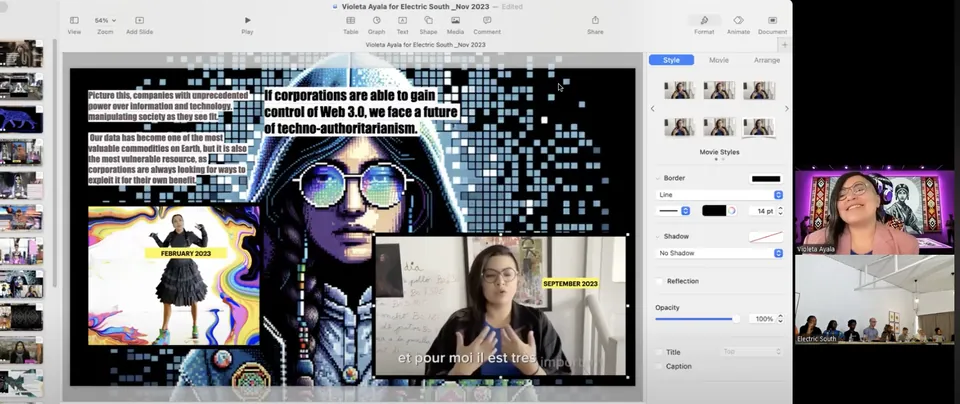Open the line stroke style dropdown
Screen dimensions: 960x404
673,211
